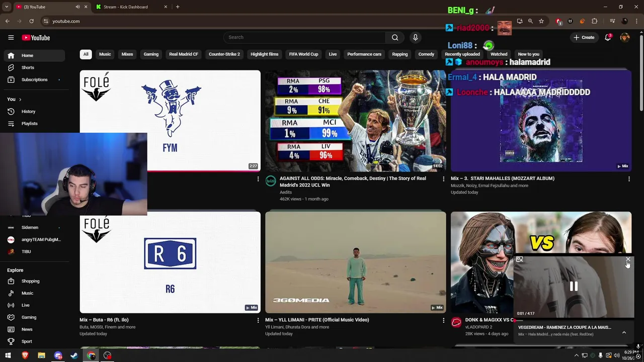This screenshot has height=362, width=644.
Task: Select the Gaming filter chip
Action: coord(151,54)
